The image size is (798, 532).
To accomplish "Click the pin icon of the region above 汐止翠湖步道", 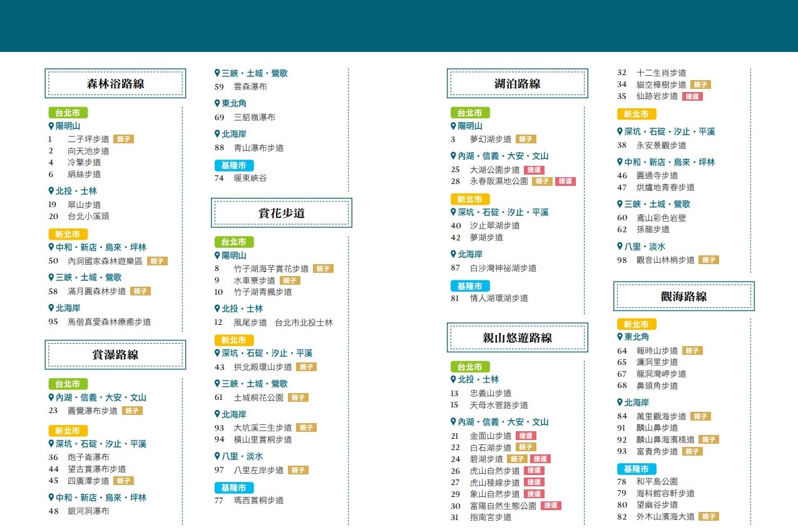I will (x=453, y=212).
